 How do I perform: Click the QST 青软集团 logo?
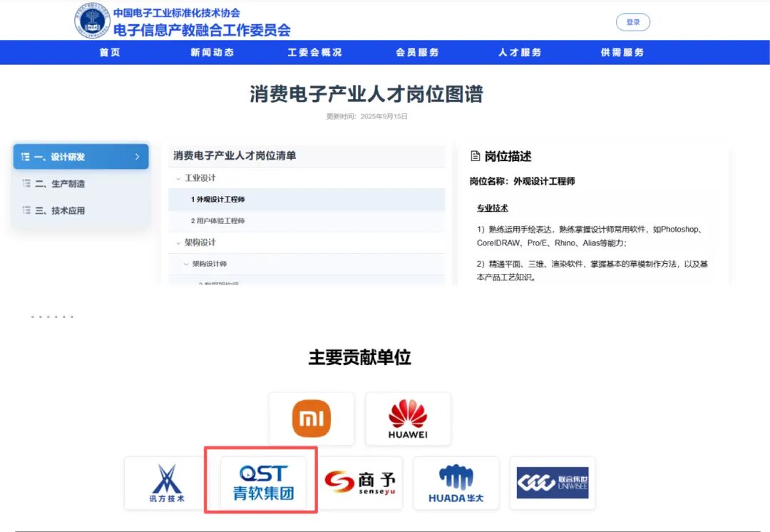263,483
